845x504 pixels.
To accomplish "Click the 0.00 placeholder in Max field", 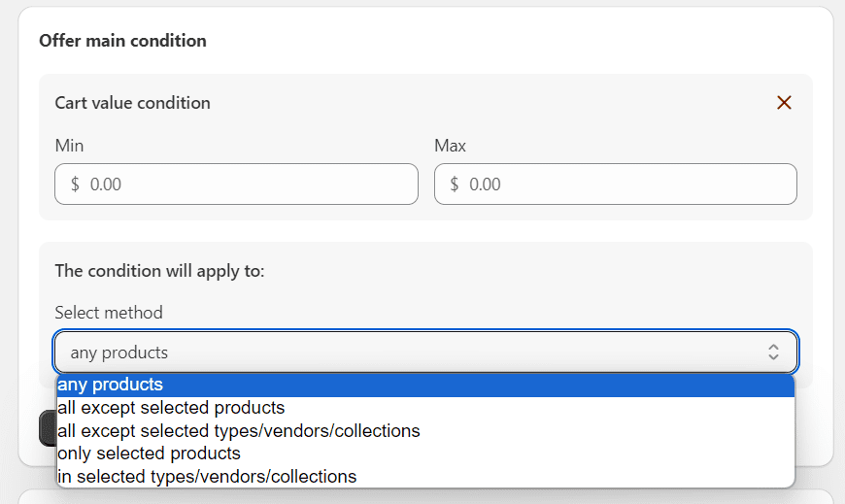I will click(485, 184).
